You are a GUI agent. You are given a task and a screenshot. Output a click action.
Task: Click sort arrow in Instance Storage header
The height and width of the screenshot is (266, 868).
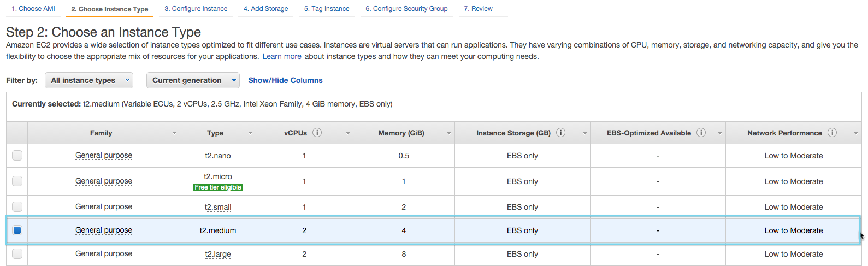click(x=584, y=133)
